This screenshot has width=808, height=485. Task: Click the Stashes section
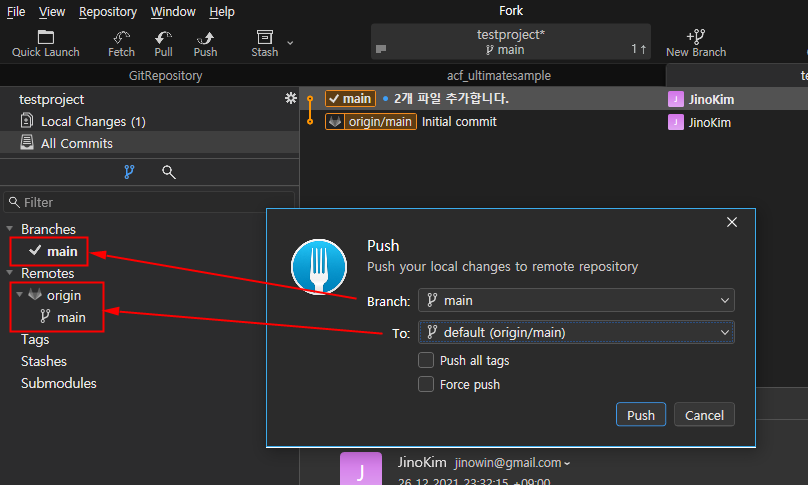(x=44, y=361)
